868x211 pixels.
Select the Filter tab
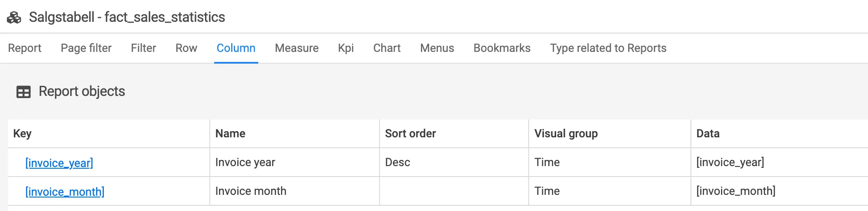[143, 48]
